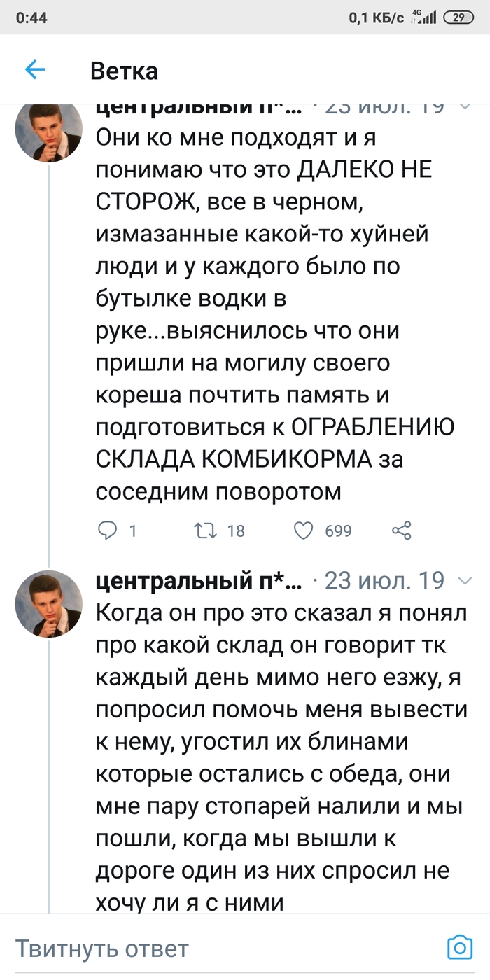Open the 23 июл. 19 timestamp link
This screenshot has height=980, width=490.
tap(385, 581)
